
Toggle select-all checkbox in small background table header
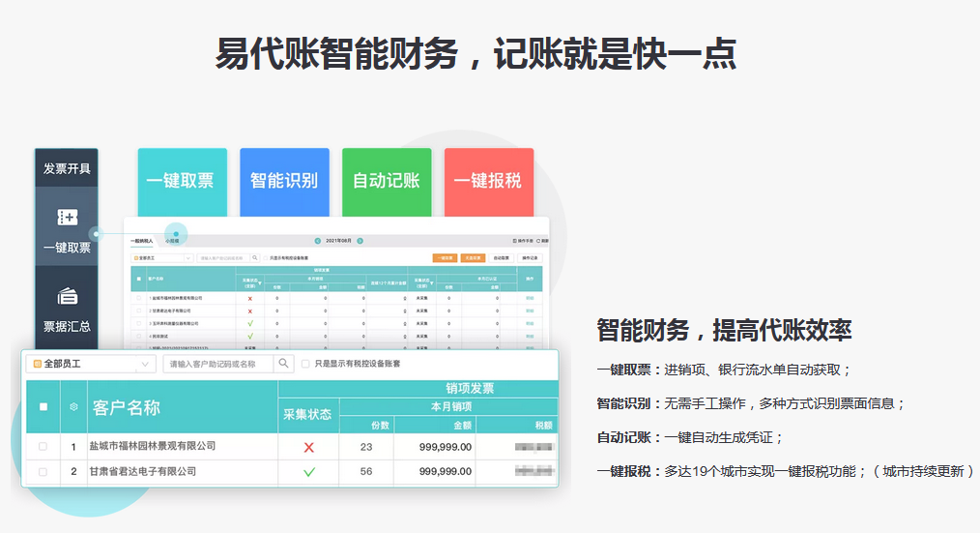point(139,279)
